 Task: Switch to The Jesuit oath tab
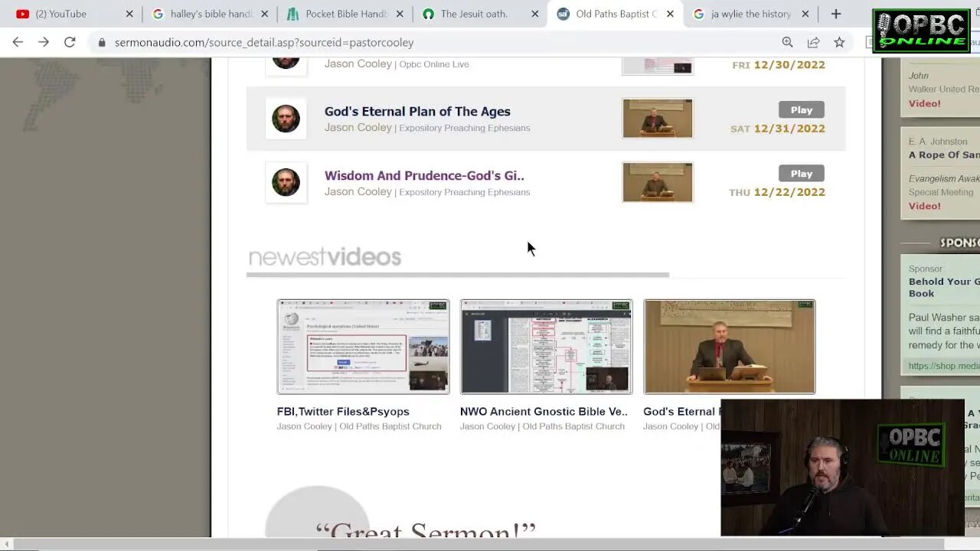(x=472, y=14)
